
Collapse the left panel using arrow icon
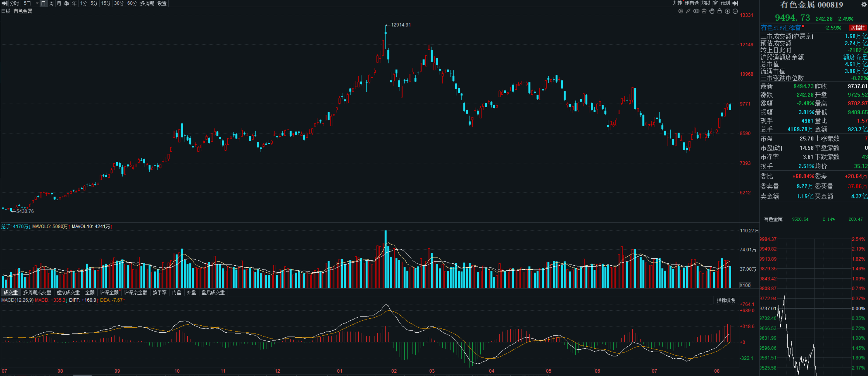(x=4, y=3)
